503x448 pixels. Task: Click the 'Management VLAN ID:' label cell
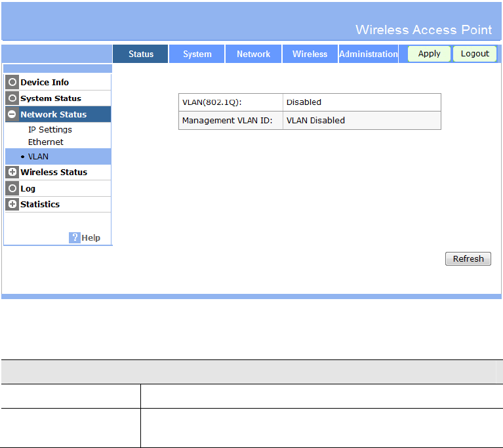[x=231, y=121]
